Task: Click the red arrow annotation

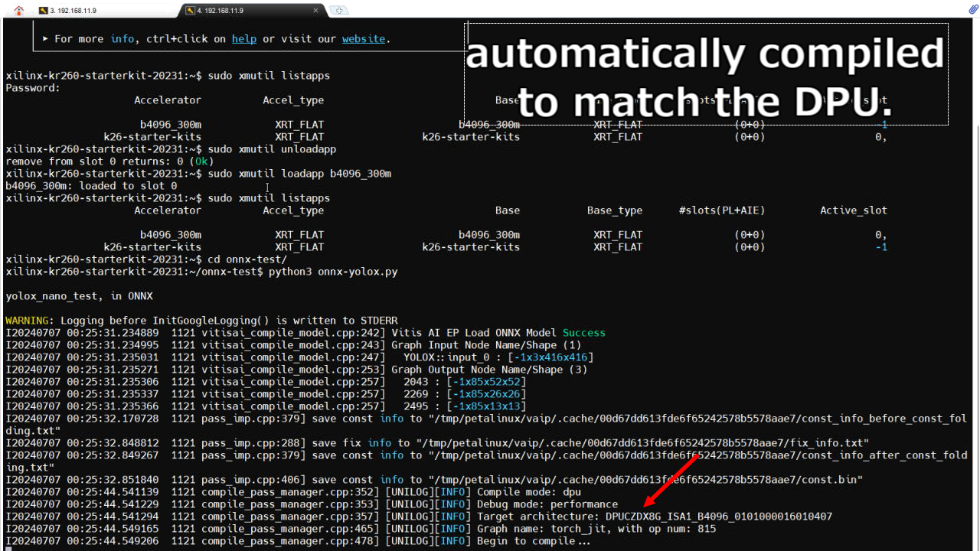Action: pos(671,481)
